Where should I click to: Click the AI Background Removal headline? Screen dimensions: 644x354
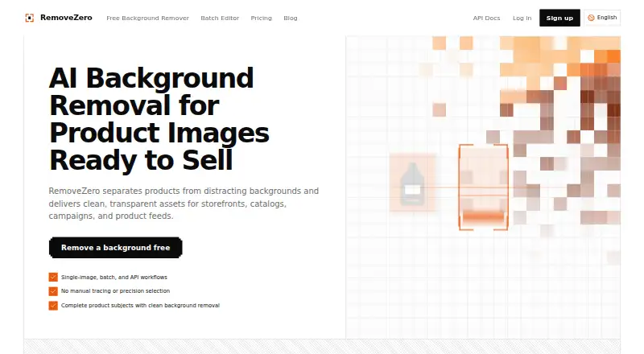coord(159,119)
